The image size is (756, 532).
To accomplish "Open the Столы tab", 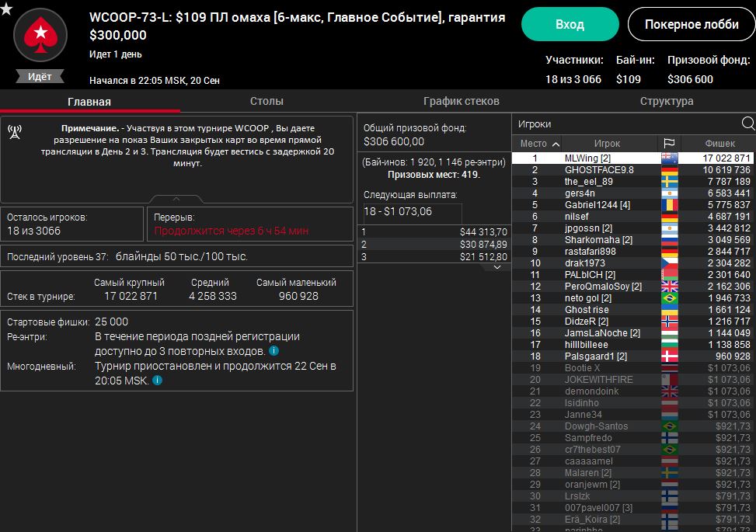I will click(267, 101).
